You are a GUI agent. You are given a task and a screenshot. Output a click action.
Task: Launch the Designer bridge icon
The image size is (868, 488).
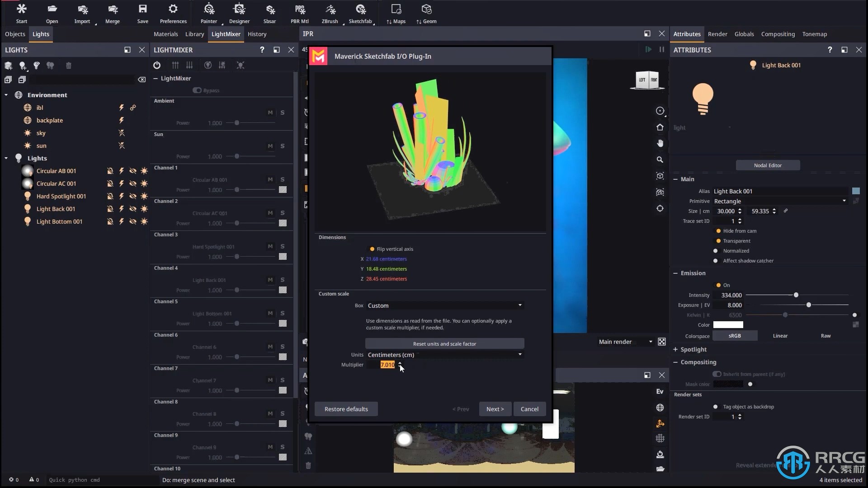(239, 14)
